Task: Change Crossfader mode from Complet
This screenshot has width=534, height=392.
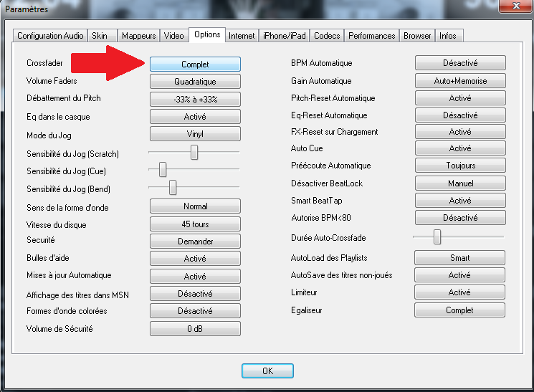Action: 195,64
